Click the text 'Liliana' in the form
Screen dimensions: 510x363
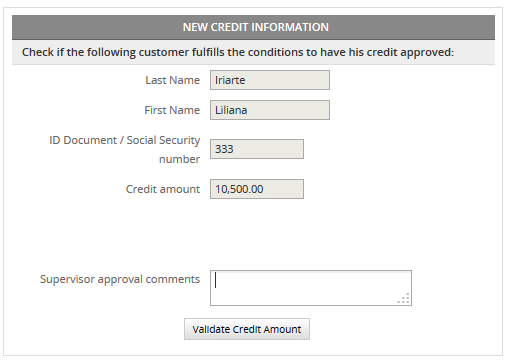(231, 110)
